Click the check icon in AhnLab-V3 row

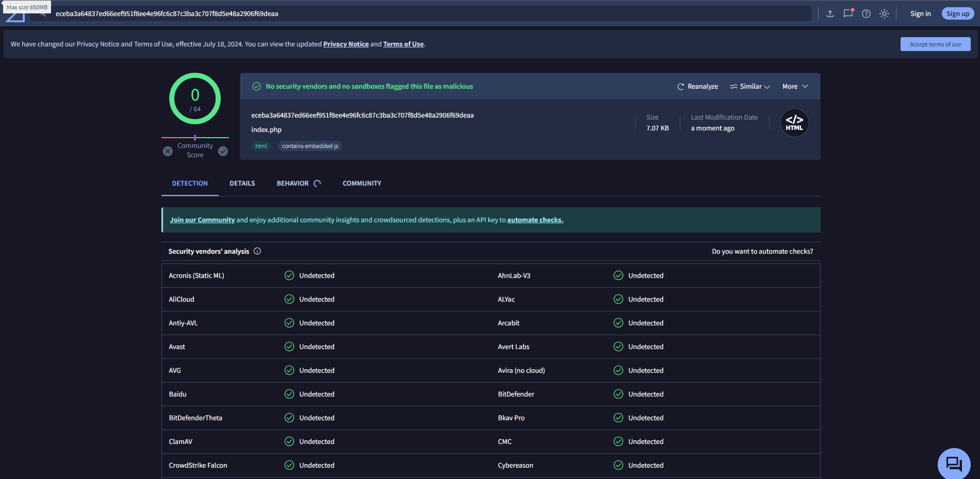tap(618, 275)
